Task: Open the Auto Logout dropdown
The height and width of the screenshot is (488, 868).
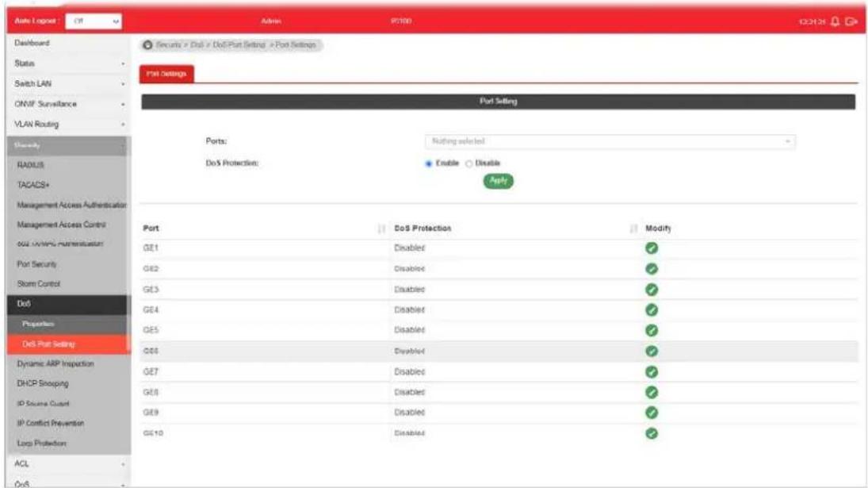Action: 94,21
